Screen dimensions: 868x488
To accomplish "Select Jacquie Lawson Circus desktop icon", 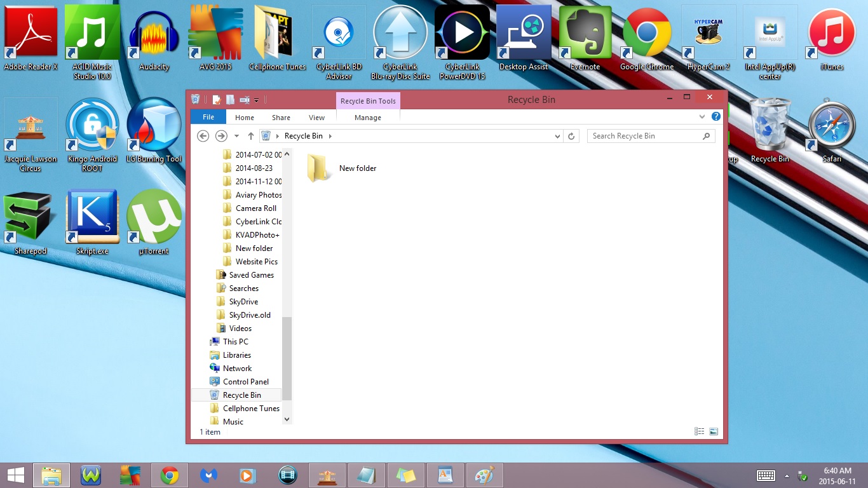I will pos(31,135).
